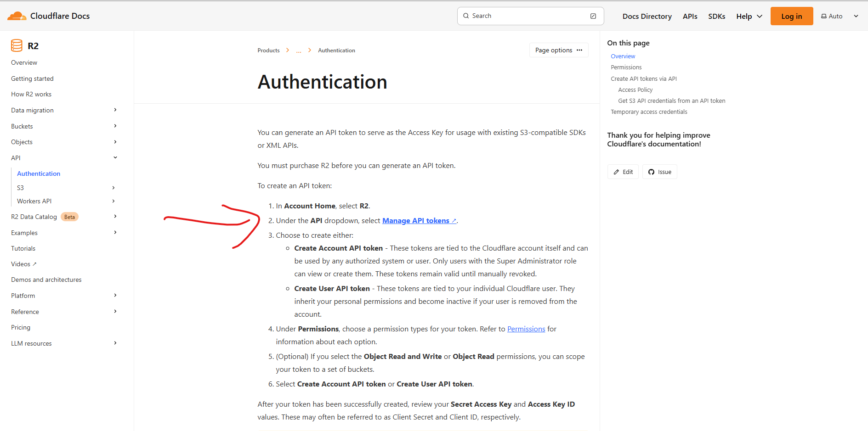The height and width of the screenshot is (431, 868).
Task: Click the search magnifier icon
Action: (466, 16)
